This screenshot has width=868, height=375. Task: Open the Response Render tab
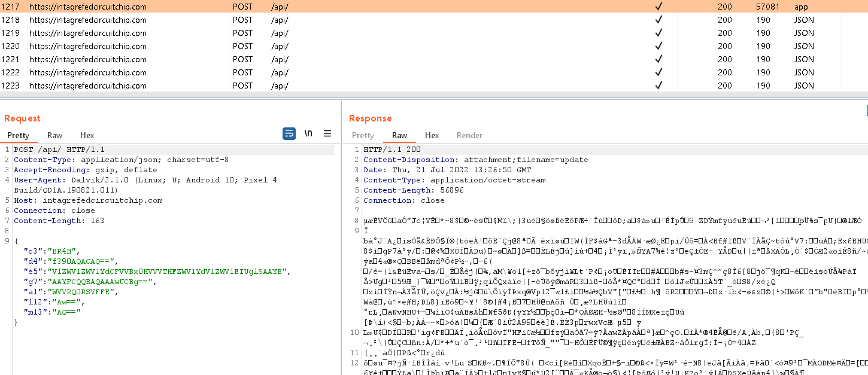tap(469, 136)
